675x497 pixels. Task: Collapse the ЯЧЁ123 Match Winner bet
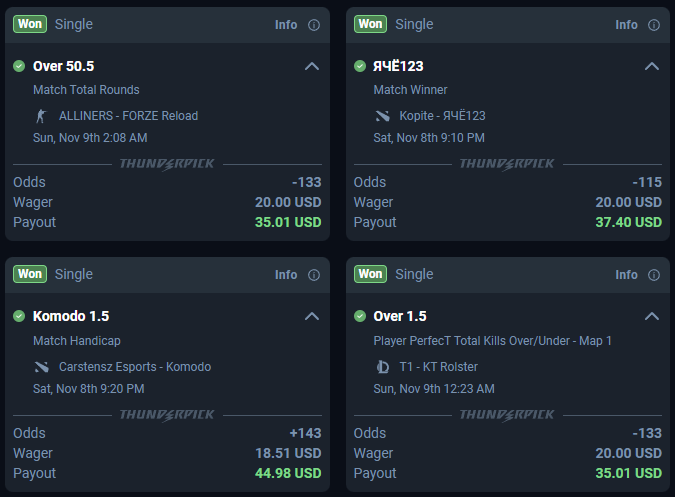point(652,66)
